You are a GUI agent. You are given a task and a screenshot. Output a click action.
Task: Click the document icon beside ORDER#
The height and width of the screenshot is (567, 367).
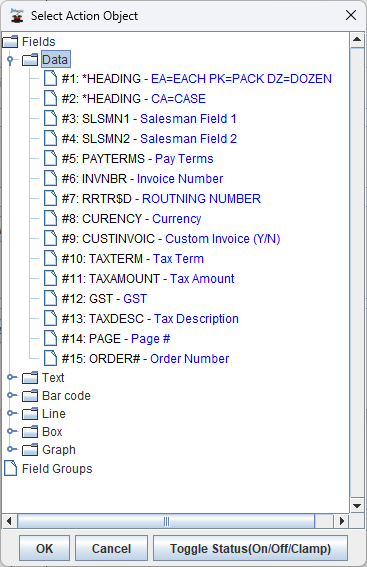[50, 359]
